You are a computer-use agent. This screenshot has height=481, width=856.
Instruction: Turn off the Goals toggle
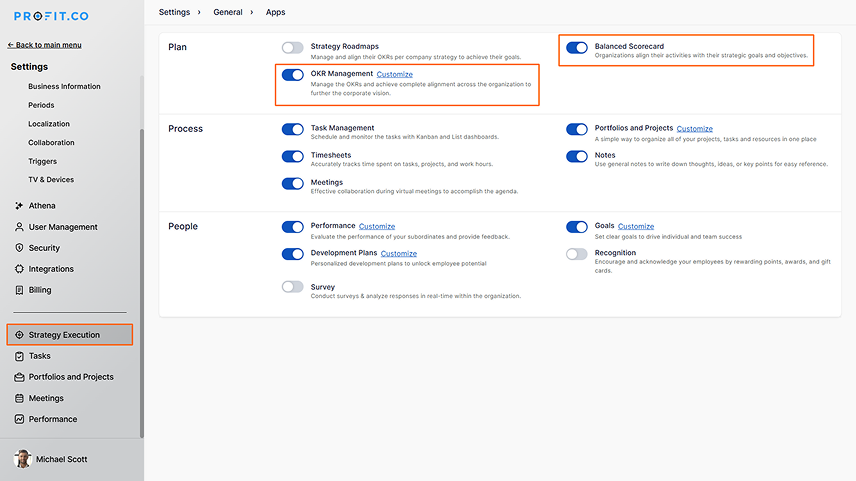tap(576, 227)
